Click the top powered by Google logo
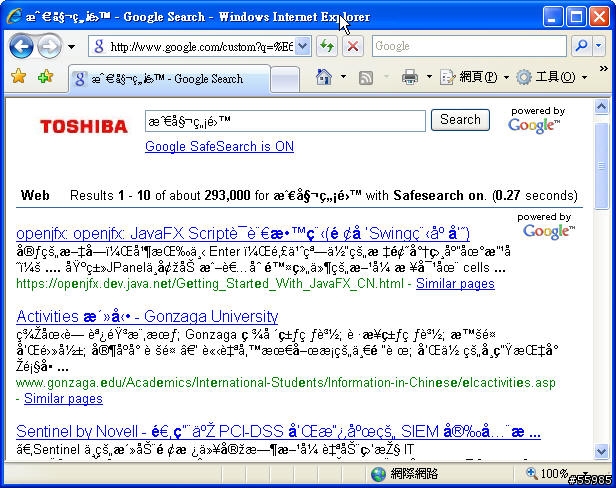The image size is (616, 488). (x=534, y=125)
